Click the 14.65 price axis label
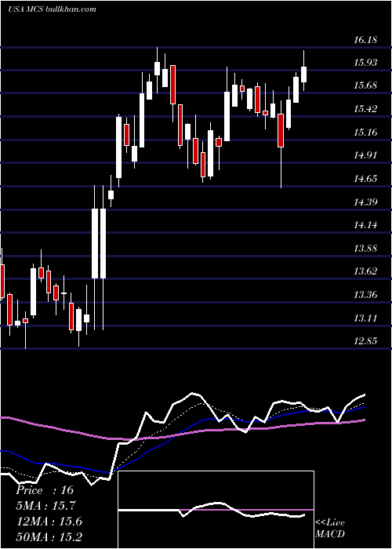392x549 pixels. point(365,179)
